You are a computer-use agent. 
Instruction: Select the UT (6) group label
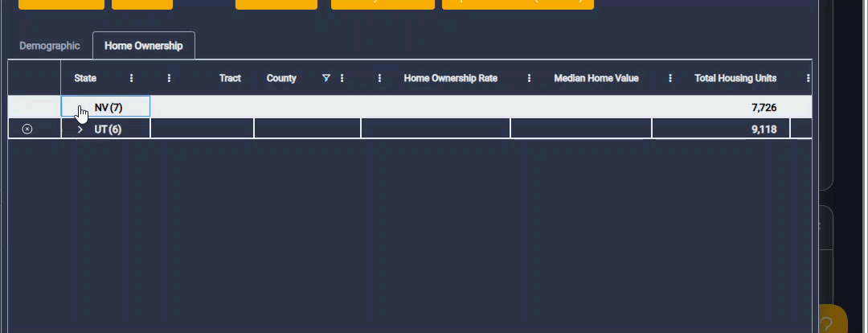(108, 129)
